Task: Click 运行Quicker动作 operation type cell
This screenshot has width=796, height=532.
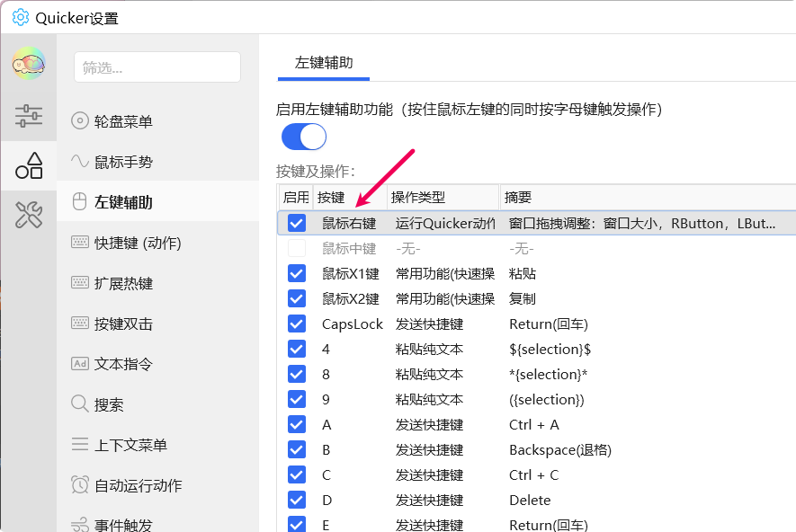Action: pos(445,223)
